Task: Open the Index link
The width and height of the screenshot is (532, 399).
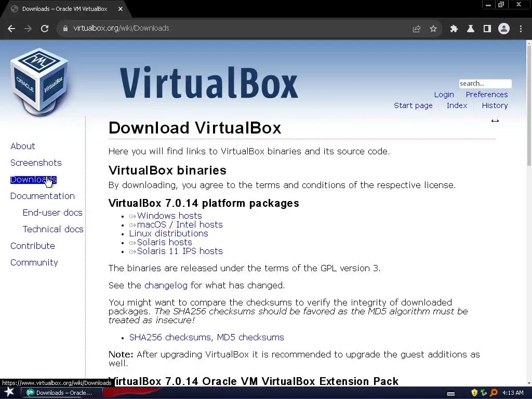Action: pos(457,105)
